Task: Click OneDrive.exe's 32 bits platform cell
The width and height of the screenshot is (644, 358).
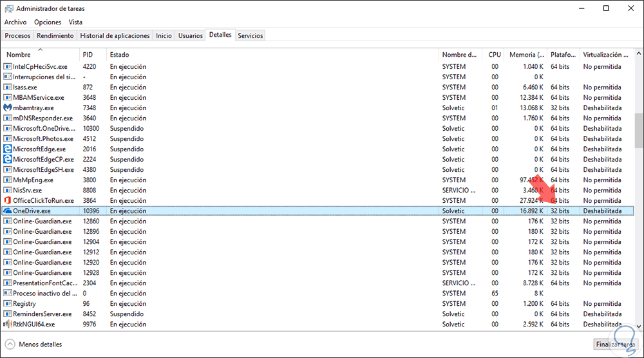Action: pos(560,211)
